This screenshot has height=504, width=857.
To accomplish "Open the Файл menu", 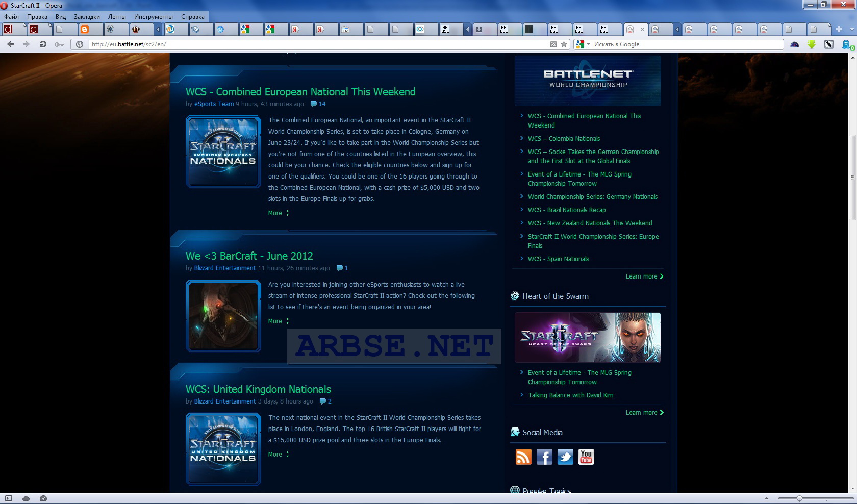I will click(11, 17).
